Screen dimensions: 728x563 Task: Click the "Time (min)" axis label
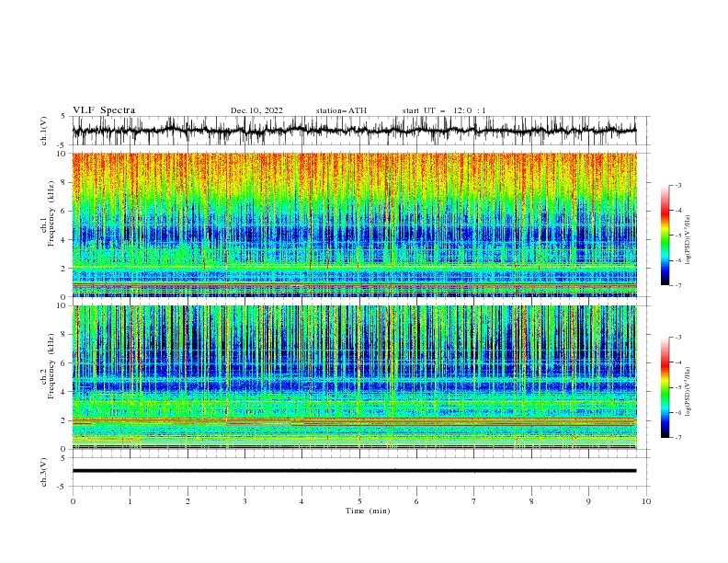[368, 511]
